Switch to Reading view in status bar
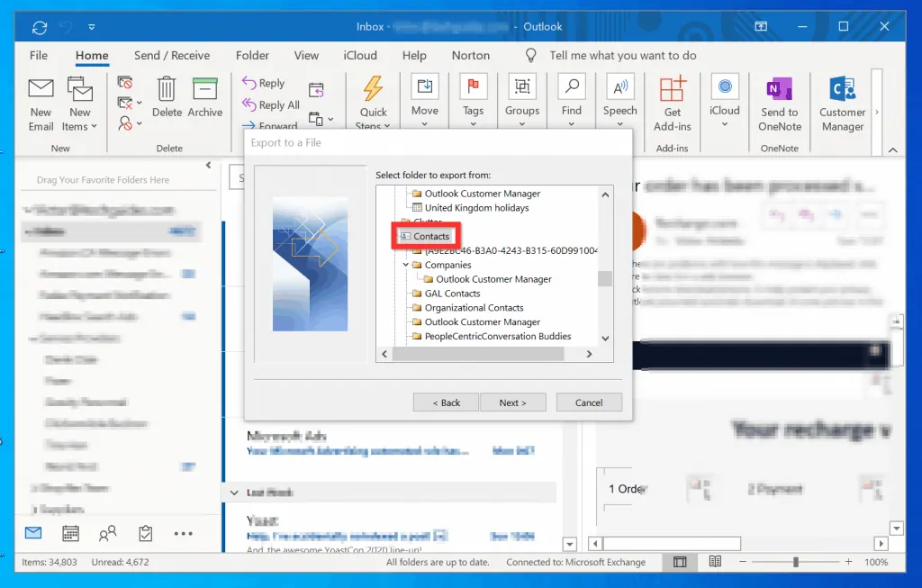 click(715, 562)
